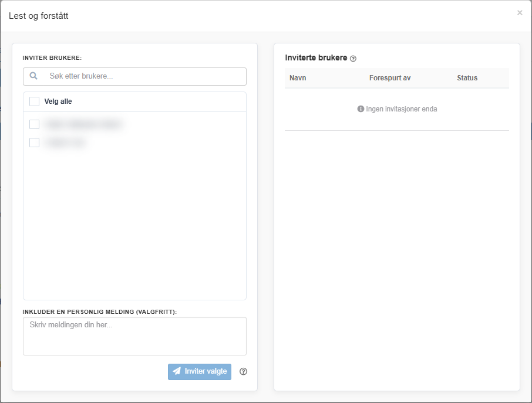Click the Inviterte brukere heading
This screenshot has width=532, height=403.
[x=316, y=57]
